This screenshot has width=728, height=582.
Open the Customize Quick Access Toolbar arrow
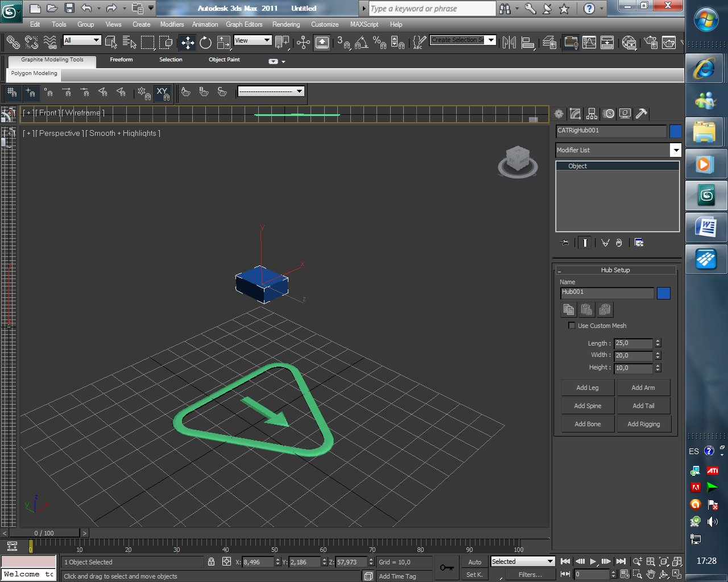(151, 8)
